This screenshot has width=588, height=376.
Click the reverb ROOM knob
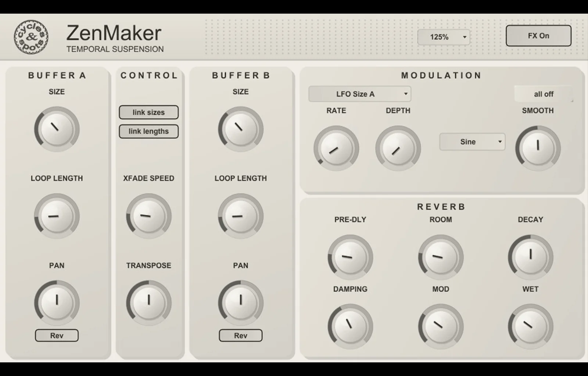pyautogui.click(x=441, y=257)
